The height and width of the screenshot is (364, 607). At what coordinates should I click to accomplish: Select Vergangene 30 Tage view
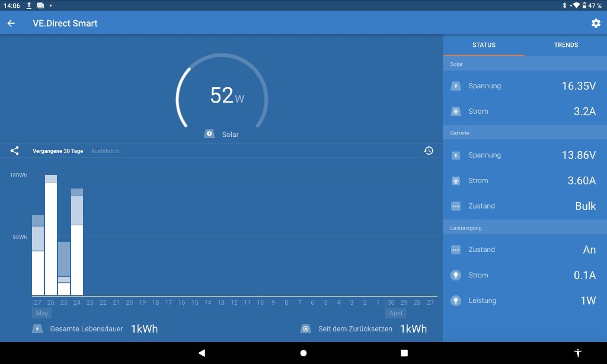click(57, 151)
